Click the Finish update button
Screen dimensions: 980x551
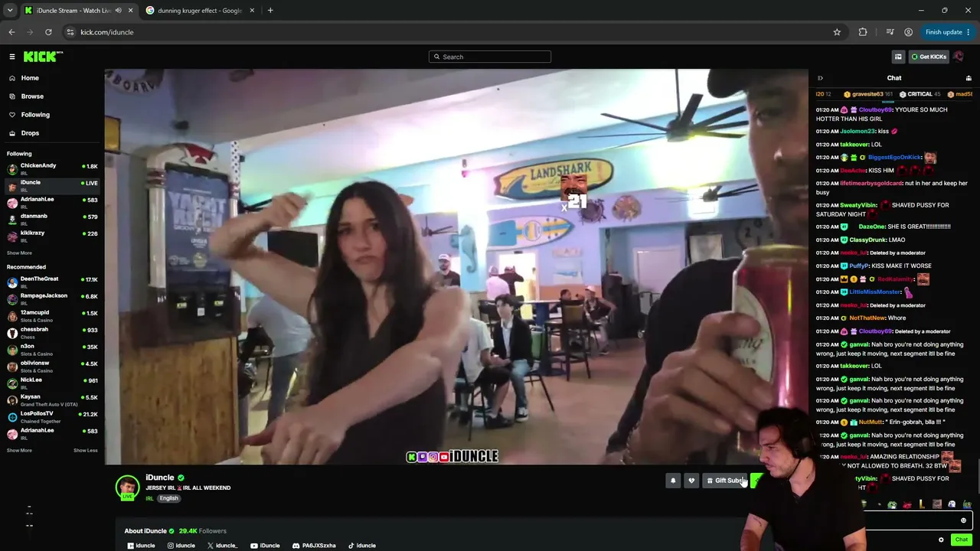tap(948, 32)
